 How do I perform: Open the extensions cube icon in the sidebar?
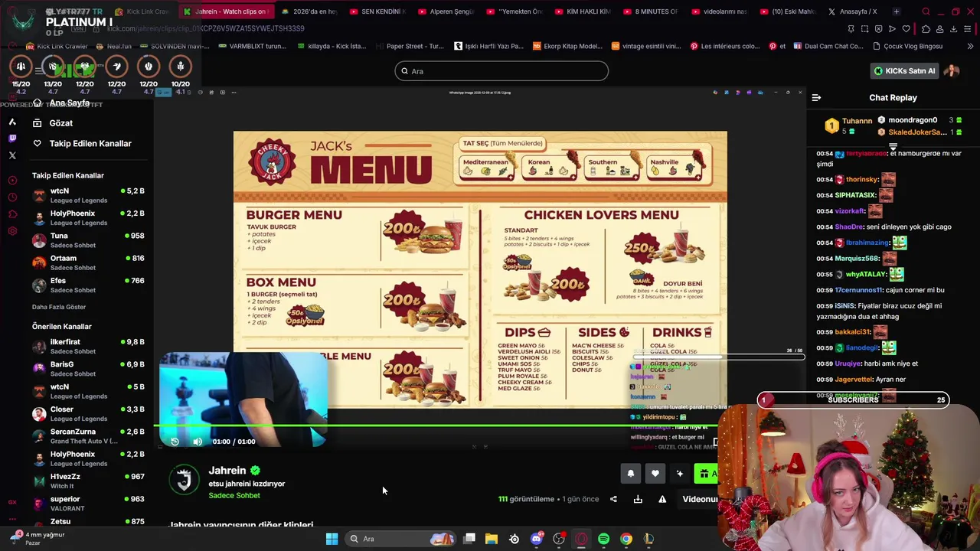tap(12, 214)
